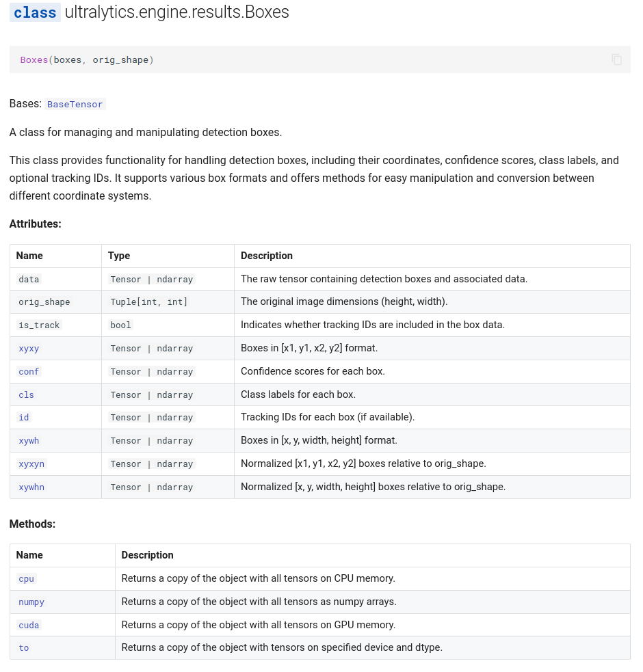Click the 'Returns a copy... on CPU memory.' description
643x672 pixels.
coord(259,578)
